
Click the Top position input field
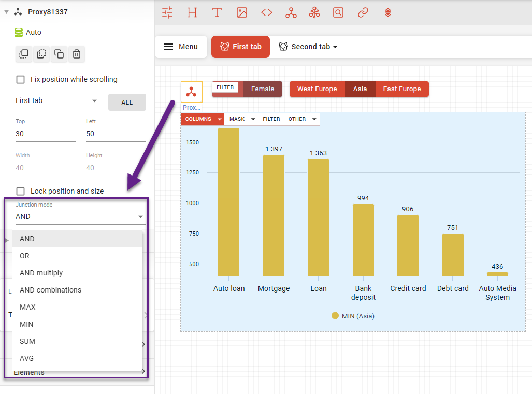click(45, 134)
